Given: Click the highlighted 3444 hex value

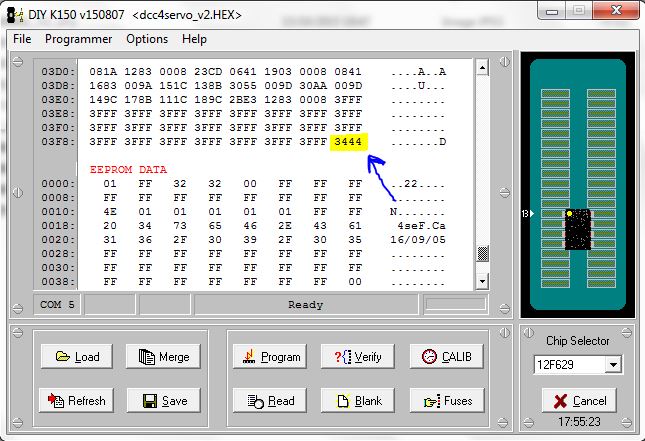Looking at the screenshot, I should coord(349,142).
